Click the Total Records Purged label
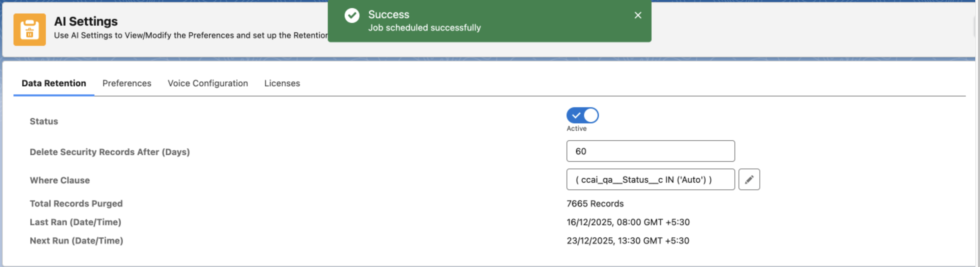This screenshot has height=267, width=980. pos(76,204)
